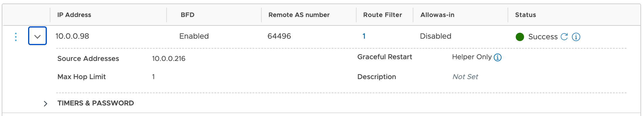Open Route Filter count link 1
Image resolution: width=644 pixels, height=116 pixels.
coord(364,36)
